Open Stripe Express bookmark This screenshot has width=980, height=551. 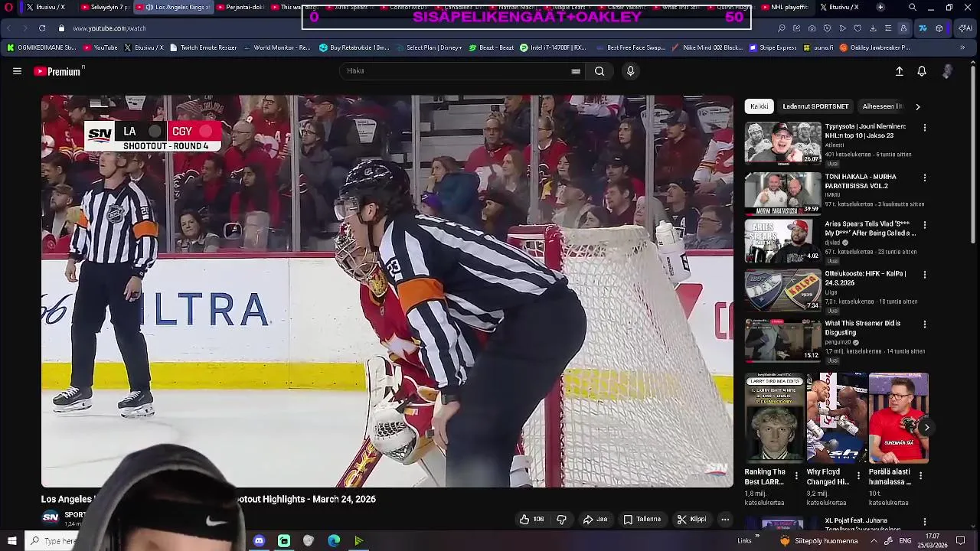click(x=773, y=47)
